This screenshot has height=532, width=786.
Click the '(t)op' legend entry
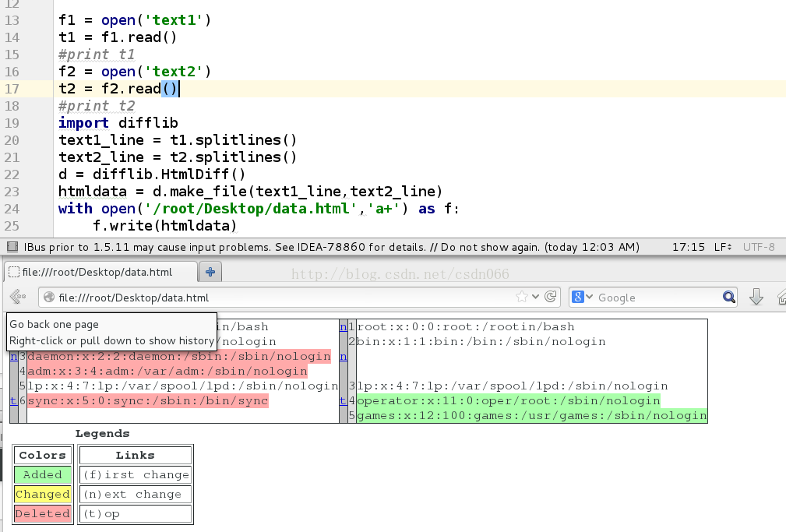(x=136, y=513)
